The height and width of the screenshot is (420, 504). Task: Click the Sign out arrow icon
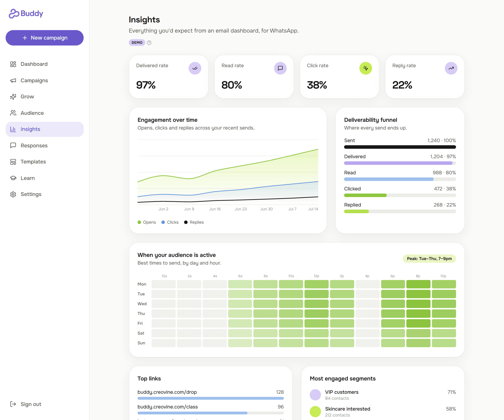[13, 404]
